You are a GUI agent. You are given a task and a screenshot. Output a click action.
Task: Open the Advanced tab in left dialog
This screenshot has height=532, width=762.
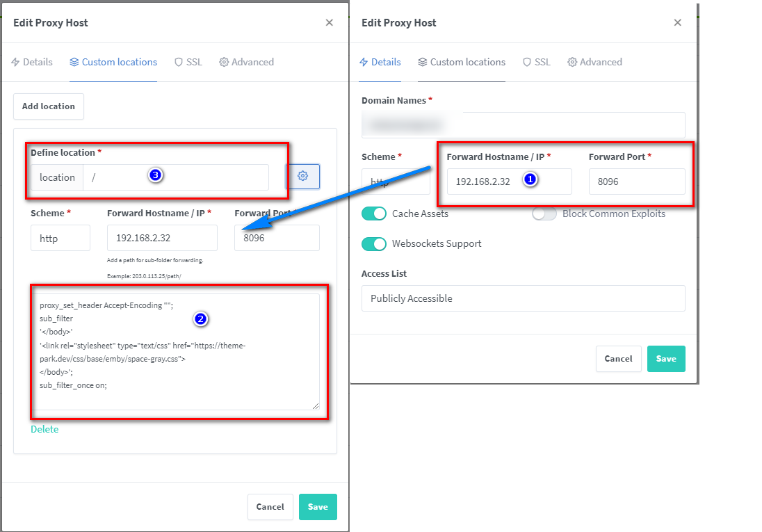[x=246, y=62]
